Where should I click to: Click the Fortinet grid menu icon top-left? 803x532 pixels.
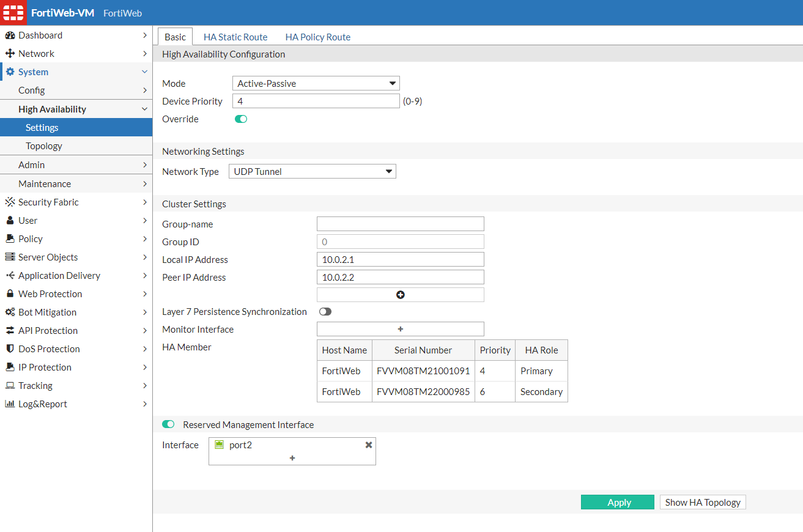tap(13, 12)
